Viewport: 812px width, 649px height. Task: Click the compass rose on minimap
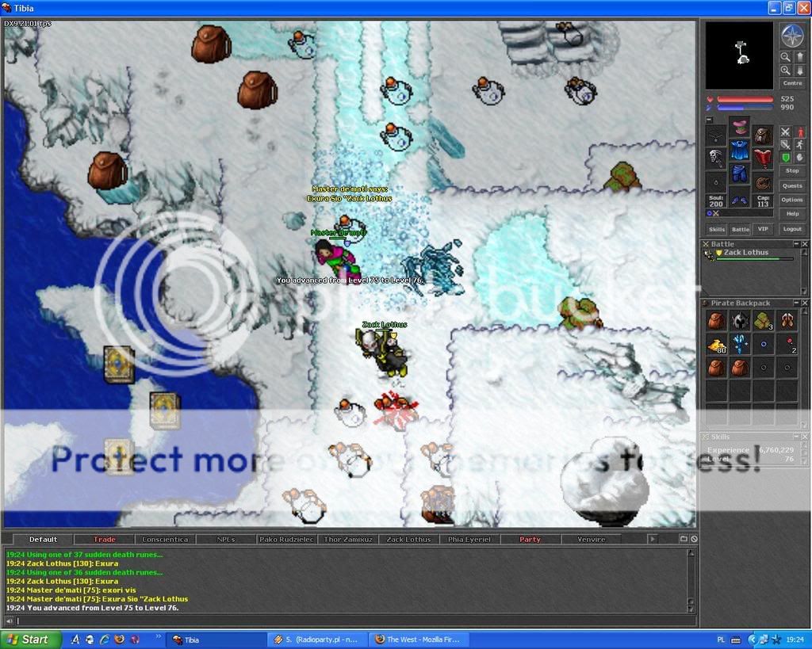tap(791, 35)
